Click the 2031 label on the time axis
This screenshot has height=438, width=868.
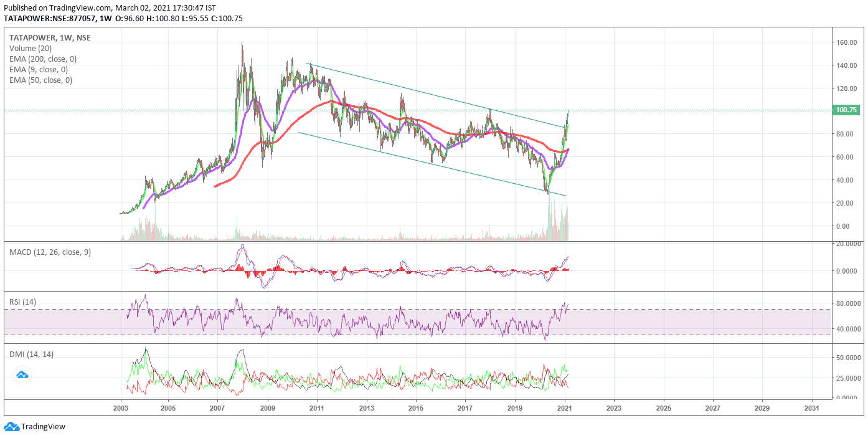click(812, 408)
